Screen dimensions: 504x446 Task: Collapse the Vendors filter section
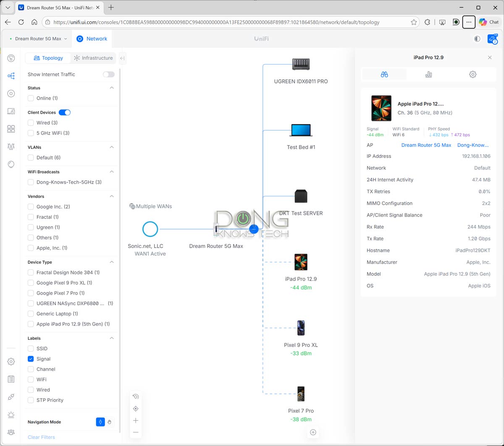(x=112, y=196)
